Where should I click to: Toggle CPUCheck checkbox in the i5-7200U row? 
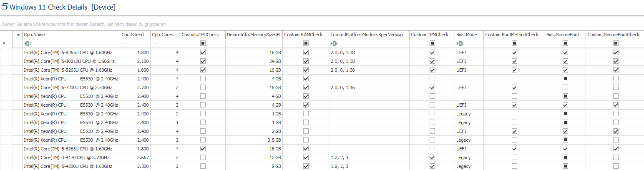(x=203, y=87)
